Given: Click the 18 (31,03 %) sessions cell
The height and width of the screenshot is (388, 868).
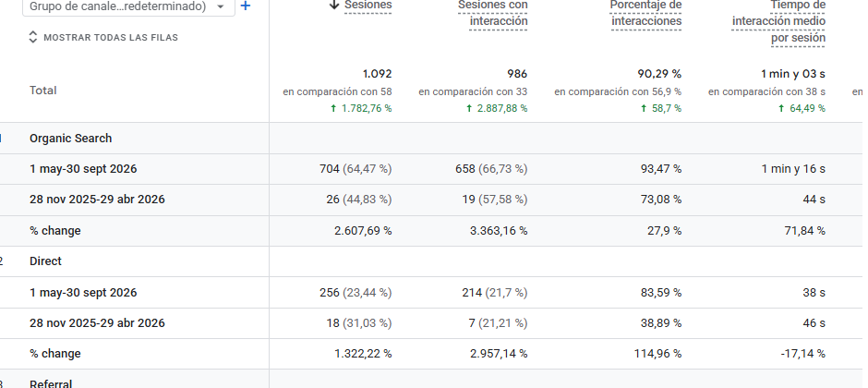Looking at the screenshot, I should (358, 323).
